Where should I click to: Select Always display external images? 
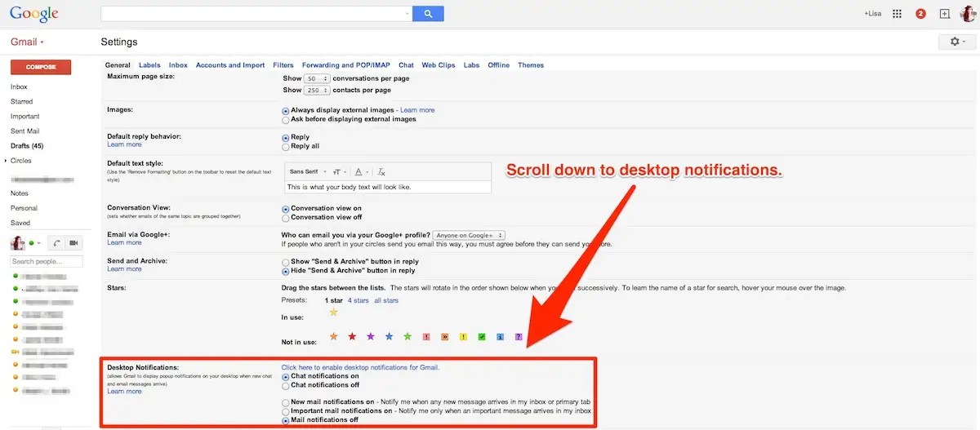point(285,110)
